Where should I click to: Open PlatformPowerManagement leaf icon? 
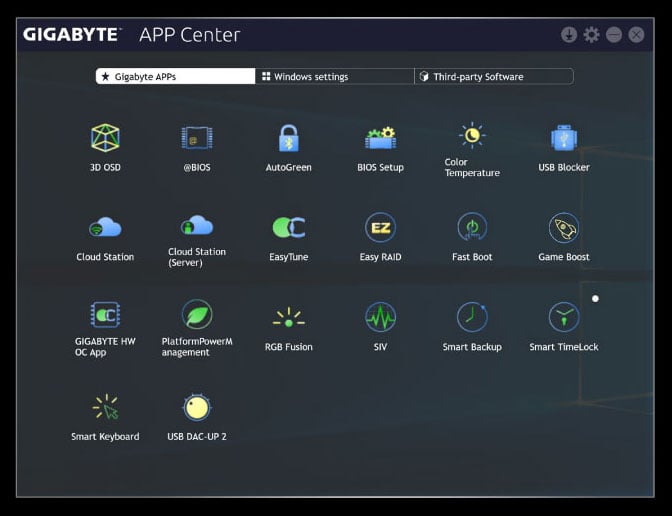[197, 314]
